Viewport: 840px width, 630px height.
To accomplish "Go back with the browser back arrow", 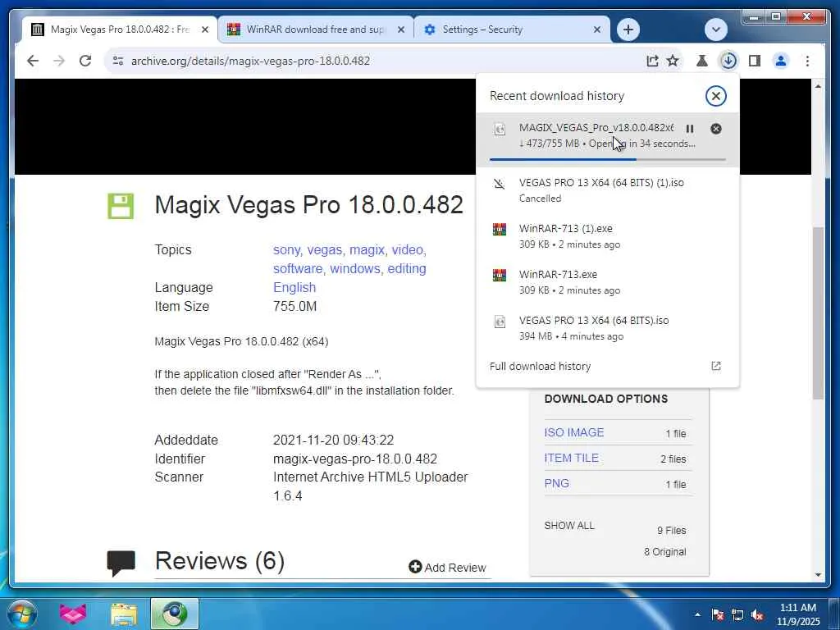I will tap(33, 61).
